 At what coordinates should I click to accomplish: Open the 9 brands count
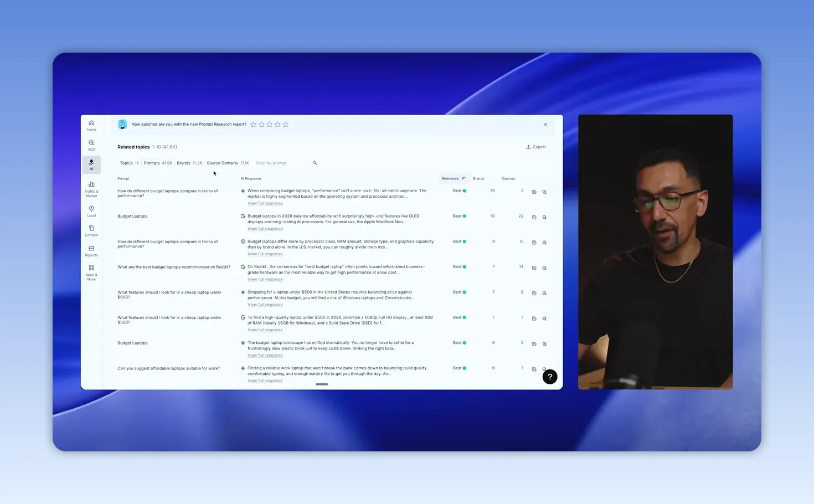[x=493, y=241]
